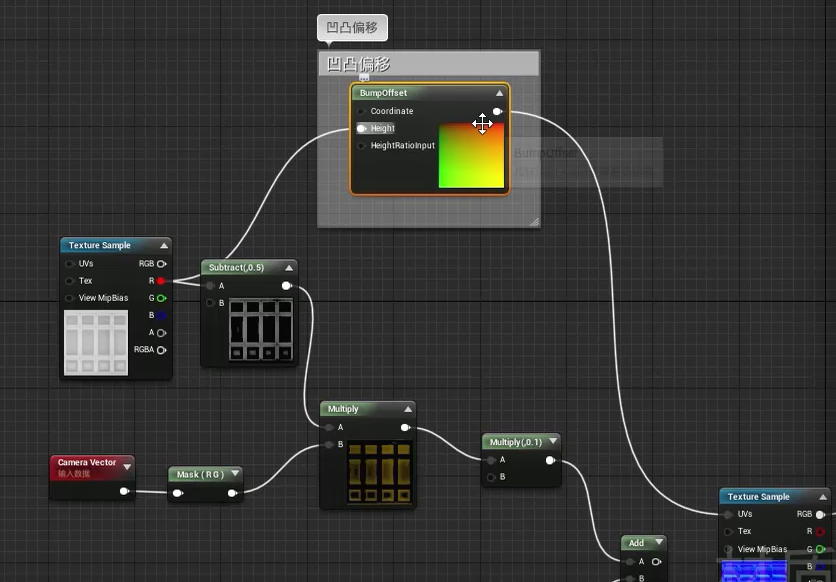
Task: Click the Add node A input pin
Action: click(630, 561)
